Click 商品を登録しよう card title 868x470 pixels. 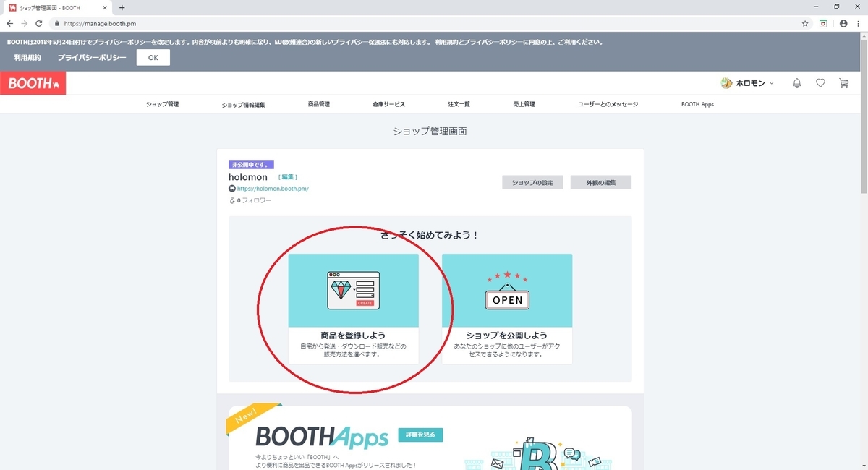tap(353, 336)
